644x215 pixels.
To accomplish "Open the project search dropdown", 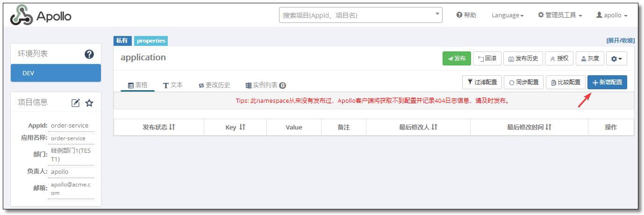I will click(x=361, y=15).
